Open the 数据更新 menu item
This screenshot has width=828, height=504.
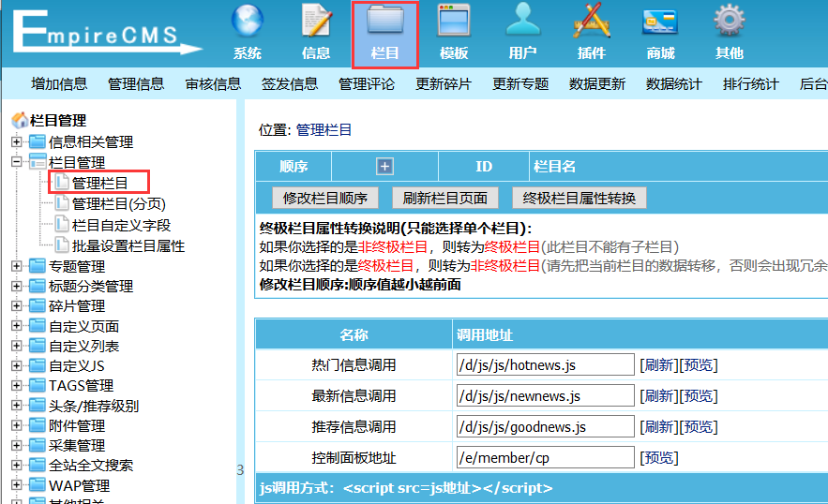point(596,84)
